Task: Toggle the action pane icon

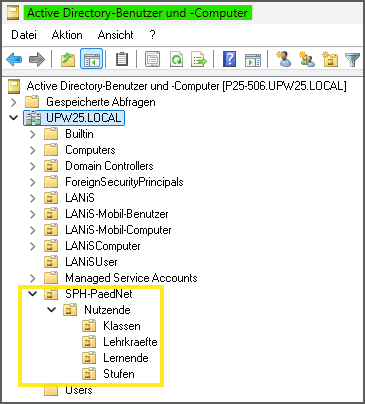Action: click(253, 60)
